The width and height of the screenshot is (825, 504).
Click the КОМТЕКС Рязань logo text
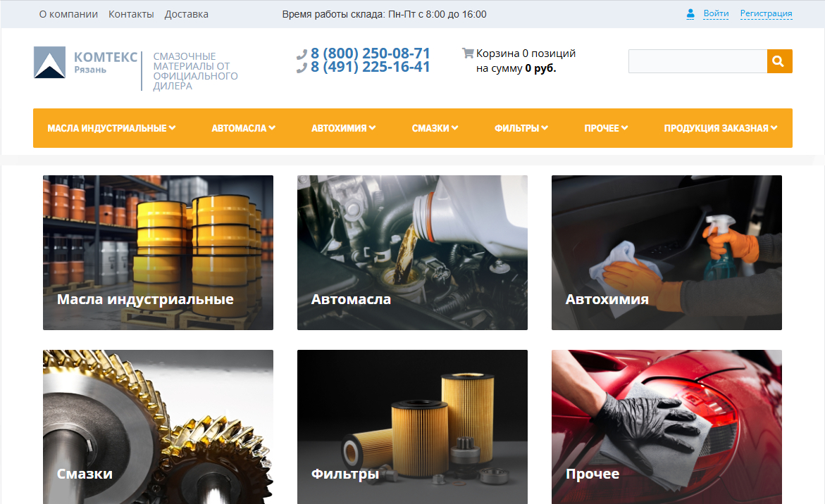pos(106,62)
